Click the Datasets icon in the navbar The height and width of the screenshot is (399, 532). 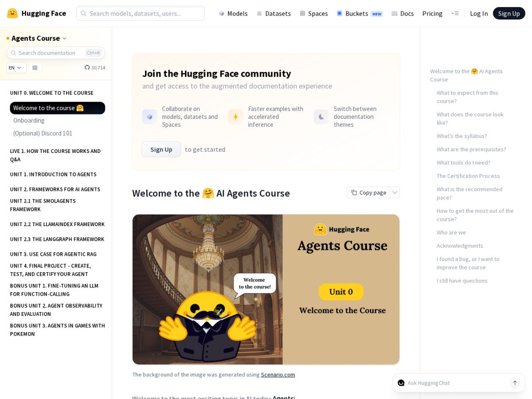tap(259, 13)
